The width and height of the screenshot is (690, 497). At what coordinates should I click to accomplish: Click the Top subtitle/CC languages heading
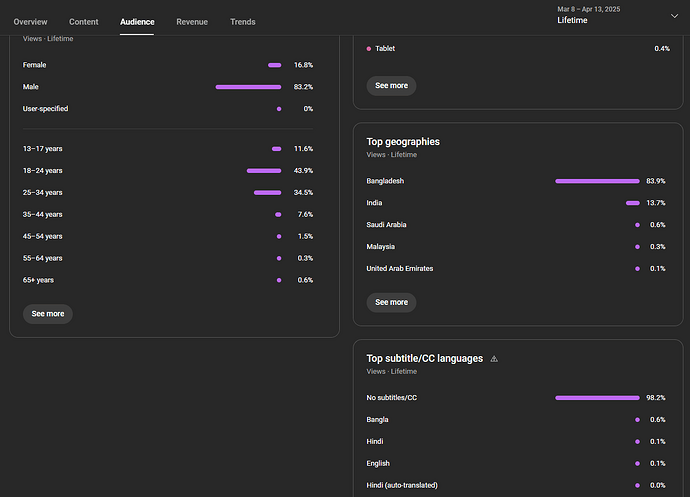point(425,359)
